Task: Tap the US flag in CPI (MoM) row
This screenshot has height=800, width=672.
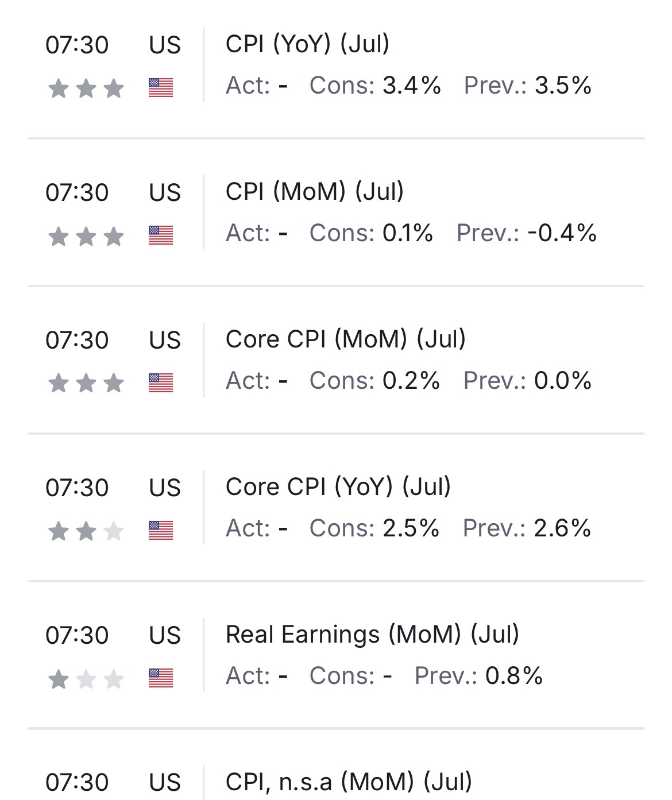Action: pyautogui.click(x=161, y=235)
